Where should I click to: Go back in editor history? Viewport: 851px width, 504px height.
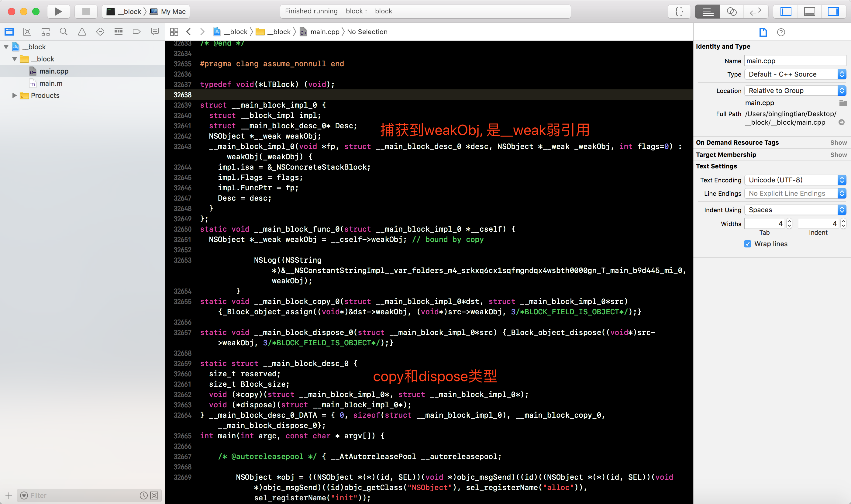click(x=189, y=32)
